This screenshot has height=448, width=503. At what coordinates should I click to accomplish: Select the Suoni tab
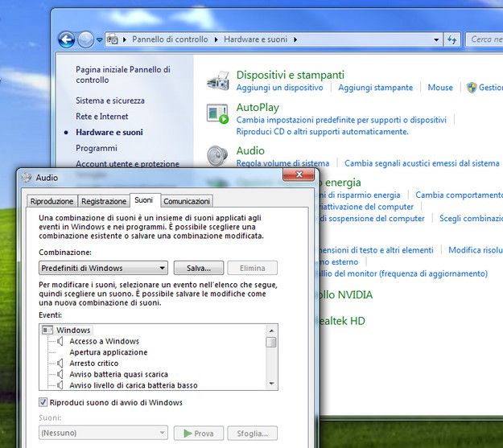point(144,200)
